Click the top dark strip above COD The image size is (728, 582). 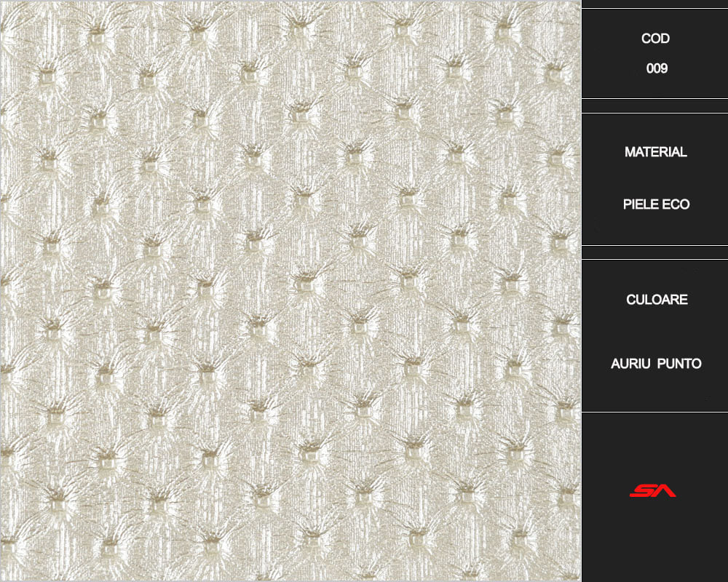point(654,4)
